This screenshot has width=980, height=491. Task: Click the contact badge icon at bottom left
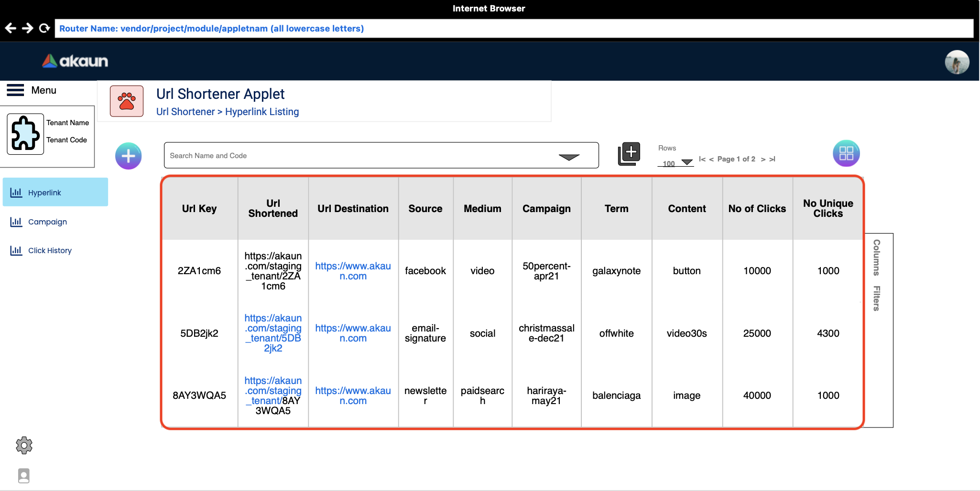(x=24, y=475)
